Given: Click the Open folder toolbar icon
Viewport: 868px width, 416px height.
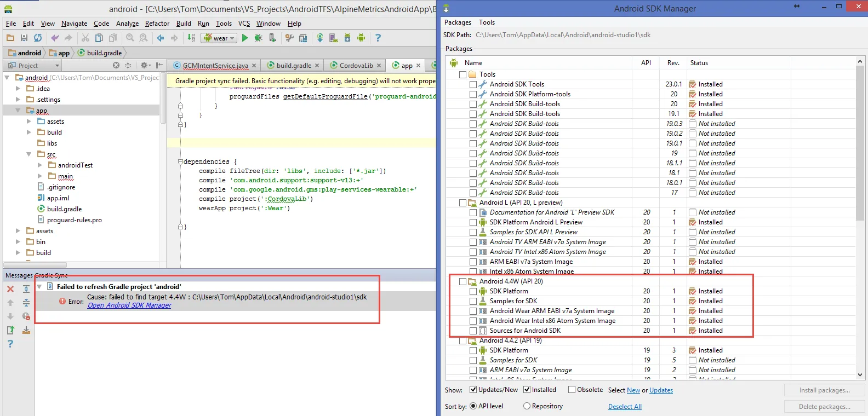Looking at the screenshot, I should tap(10, 38).
